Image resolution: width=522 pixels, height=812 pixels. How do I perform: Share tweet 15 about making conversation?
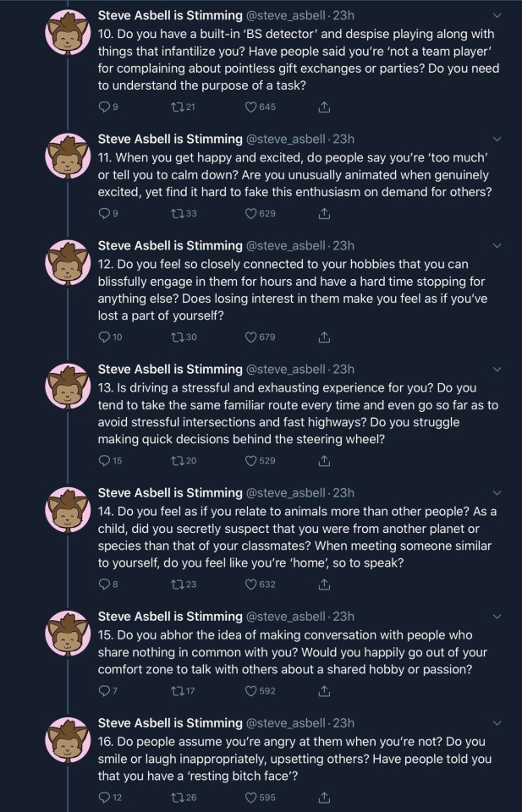[323, 691]
